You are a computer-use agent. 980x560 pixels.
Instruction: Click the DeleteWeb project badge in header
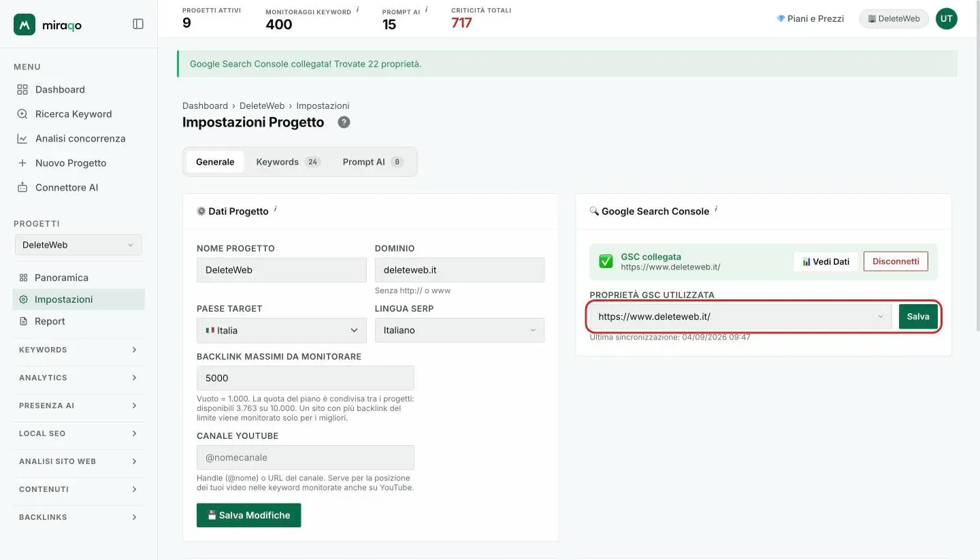click(x=894, y=18)
